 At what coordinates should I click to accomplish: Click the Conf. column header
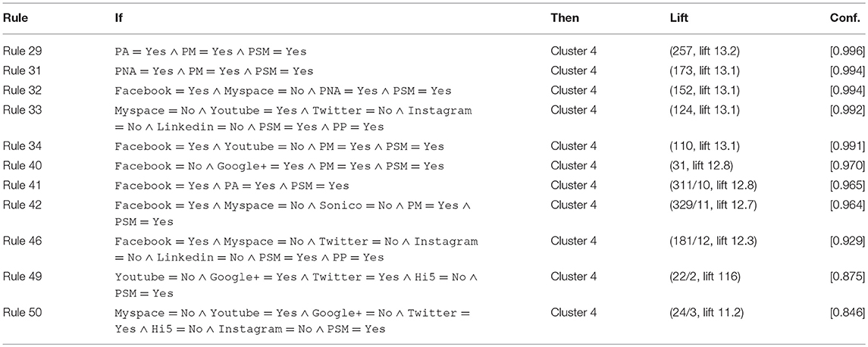(x=851, y=17)
